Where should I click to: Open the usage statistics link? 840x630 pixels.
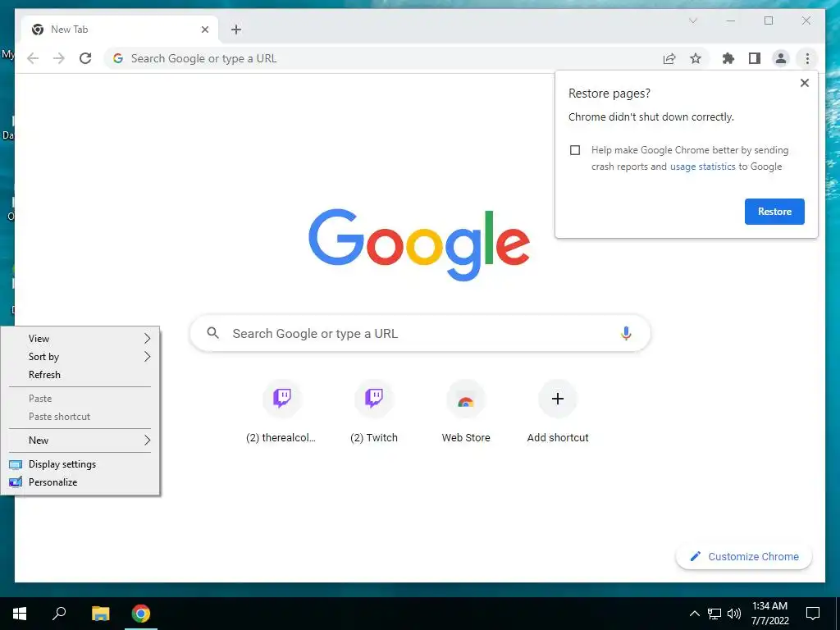pyautogui.click(x=702, y=167)
